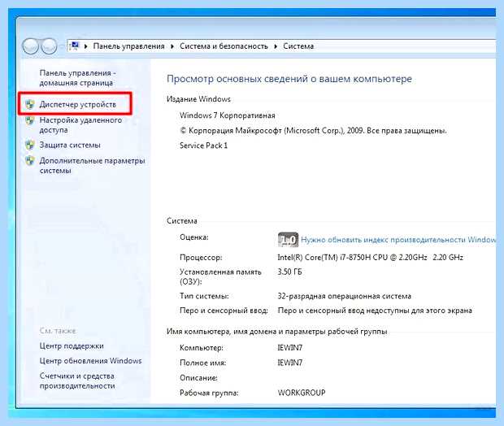Viewport: 504px width, 426px height.
Task: Click the Описание: label
Action: click(x=198, y=378)
